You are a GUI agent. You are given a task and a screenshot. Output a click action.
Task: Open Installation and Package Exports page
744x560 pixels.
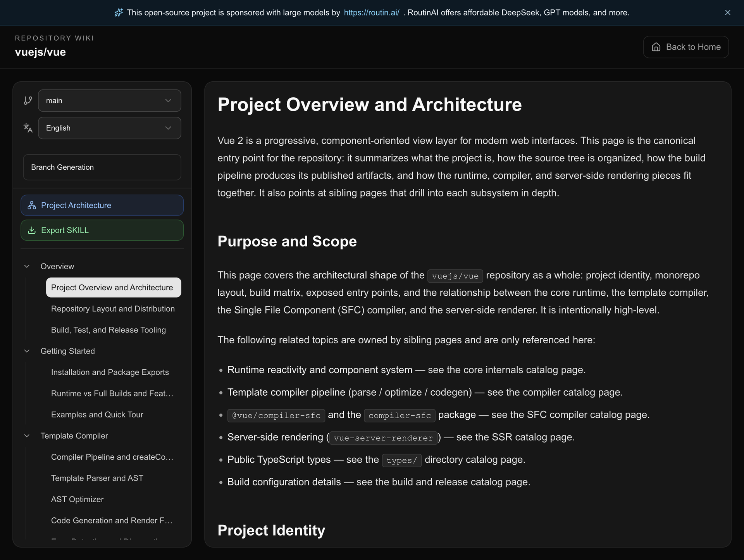point(110,372)
